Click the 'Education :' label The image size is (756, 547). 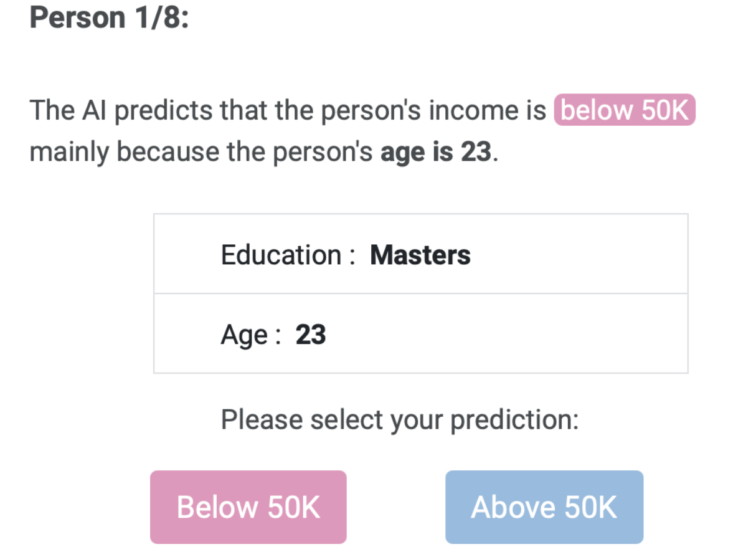[x=287, y=255]
